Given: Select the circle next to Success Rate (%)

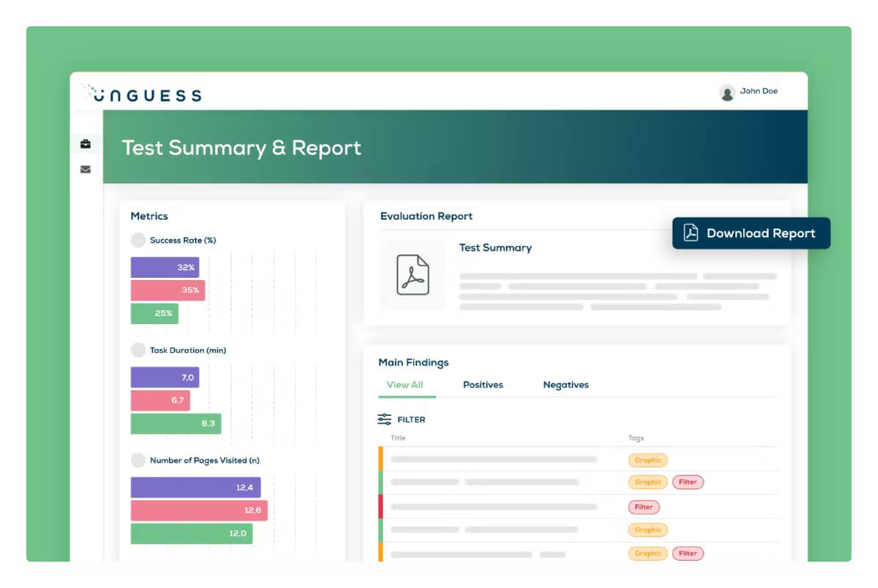Looking at the screenshot, I should 138,240.
